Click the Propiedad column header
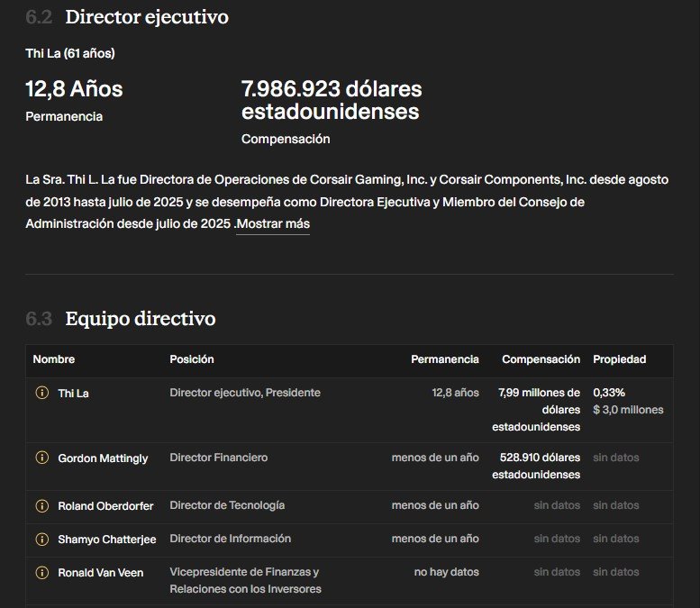The image size is (700, 608). coord(620,359)
